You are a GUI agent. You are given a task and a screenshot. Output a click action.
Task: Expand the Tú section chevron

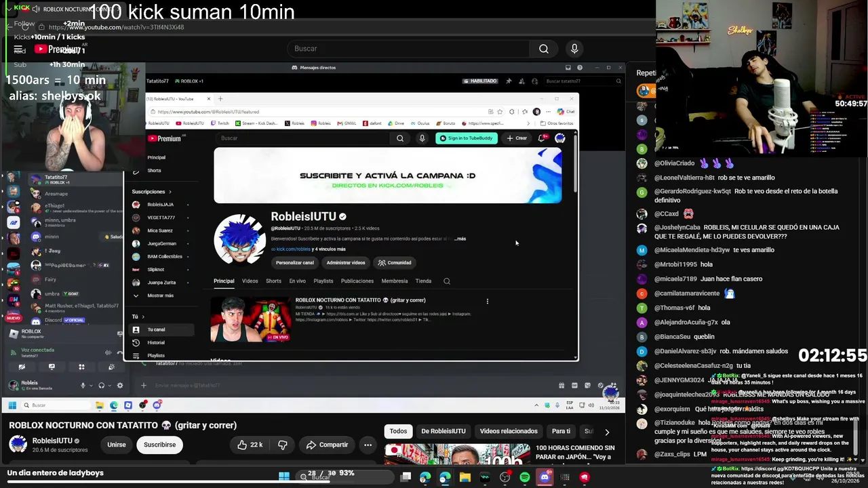pos(143,317)
